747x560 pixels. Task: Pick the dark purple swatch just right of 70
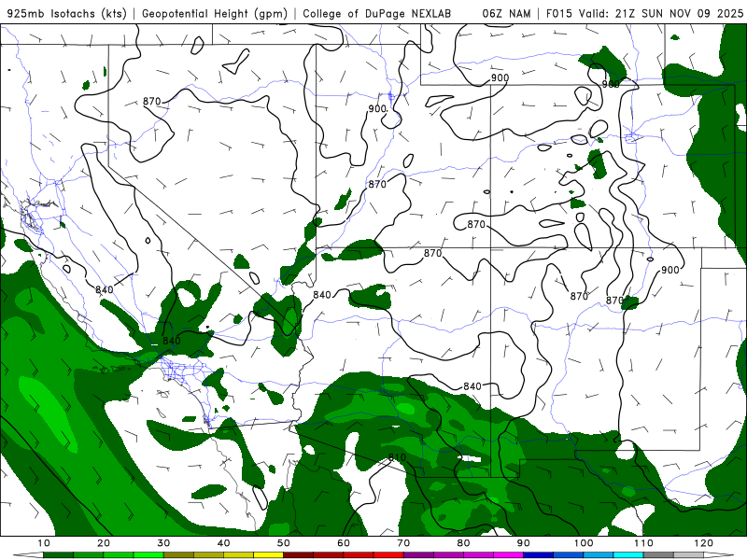pos(418,555)
